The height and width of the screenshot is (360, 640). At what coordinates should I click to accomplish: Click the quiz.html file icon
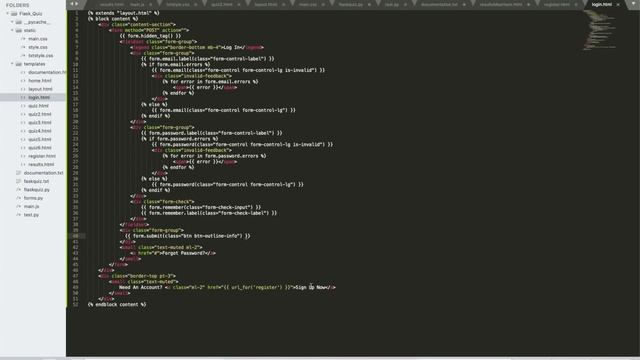point(23,106)
